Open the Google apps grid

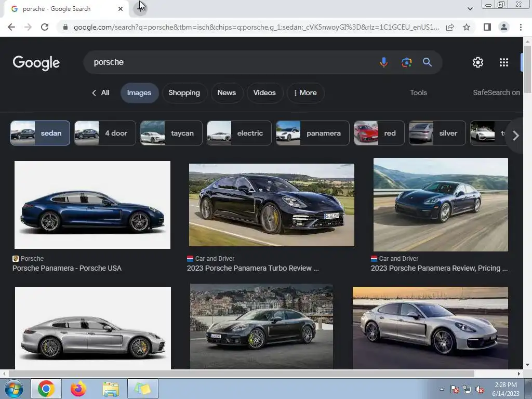(504, 62)
